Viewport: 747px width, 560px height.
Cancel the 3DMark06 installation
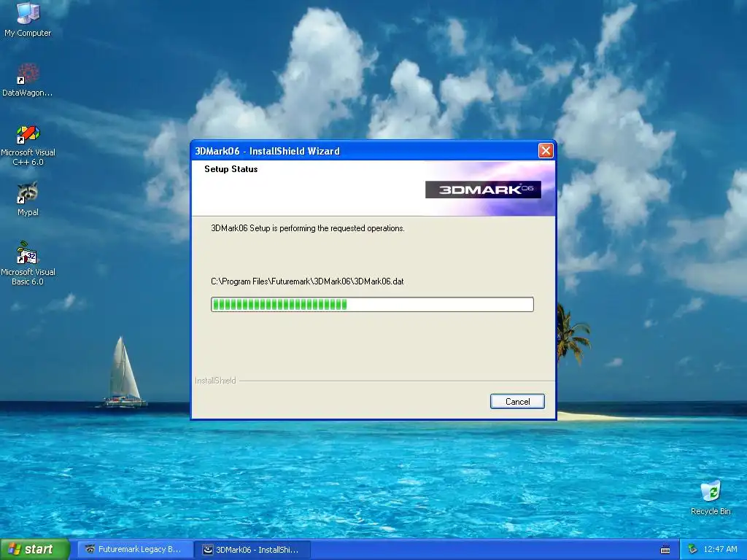click(517, 402)
